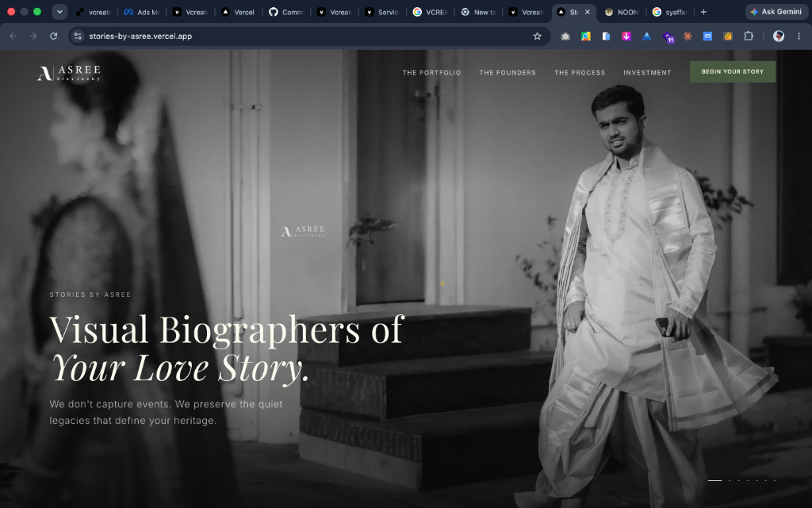Screen dimensions: 812x508
Task: Open the white and blue clipboard extension
Action: click(606, 37)
